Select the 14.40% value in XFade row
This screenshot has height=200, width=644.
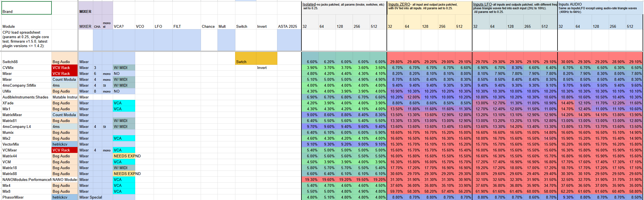pyautogui.click(x=566, y=103)
